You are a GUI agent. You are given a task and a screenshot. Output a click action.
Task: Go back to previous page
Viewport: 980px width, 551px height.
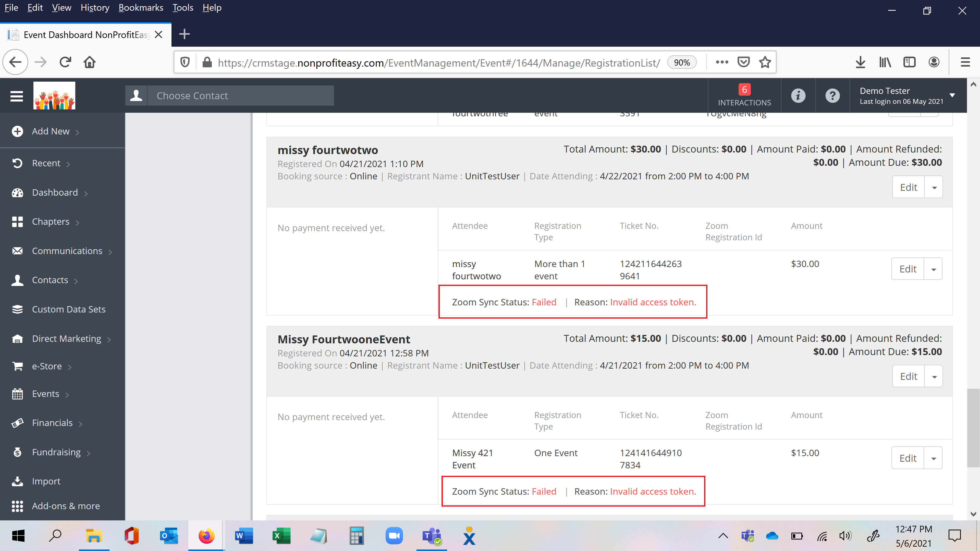pyautogui.click(x=16, y=62)
